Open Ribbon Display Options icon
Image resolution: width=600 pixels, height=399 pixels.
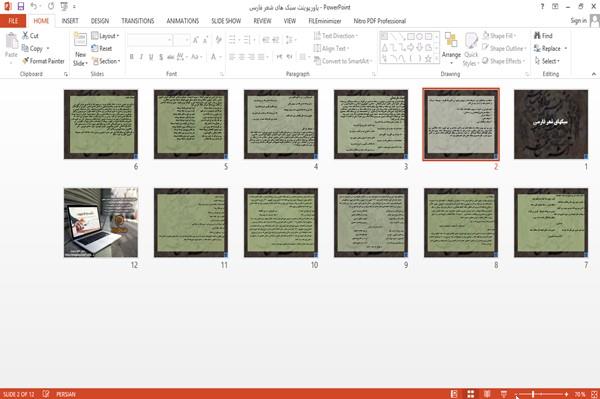555,7
